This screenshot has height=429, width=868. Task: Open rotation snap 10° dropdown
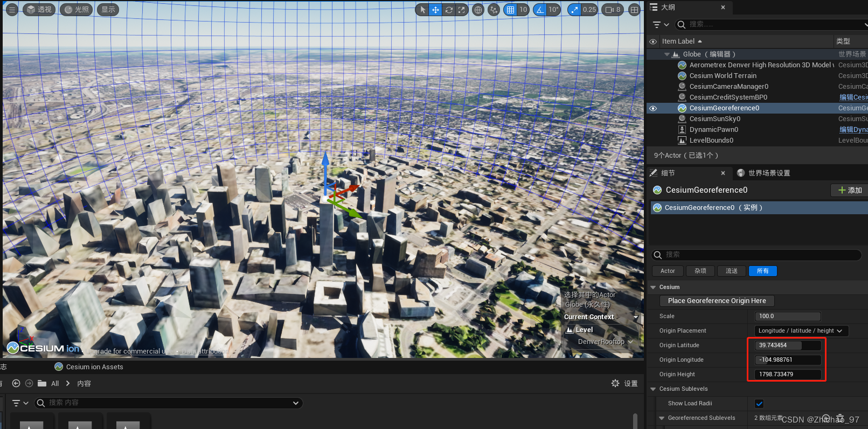pos(554,10)
